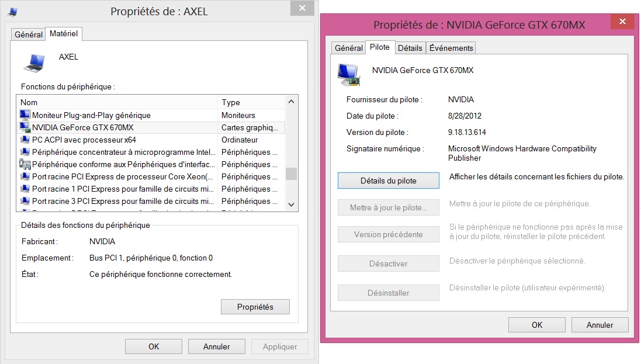This screenshot has width=641, height=364.
Task: Click icon beside NVIDIA GeForce GTX 670MX row
Action: click(25, 127)
